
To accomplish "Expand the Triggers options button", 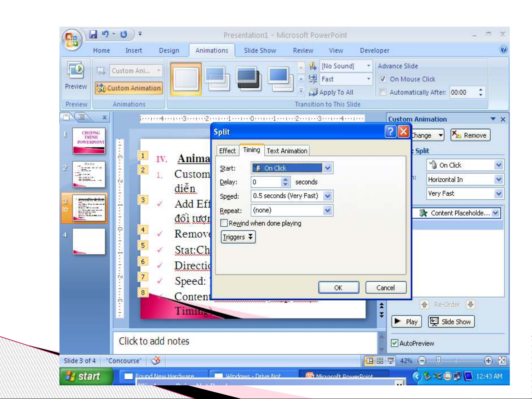I will (x=238, y=237).
